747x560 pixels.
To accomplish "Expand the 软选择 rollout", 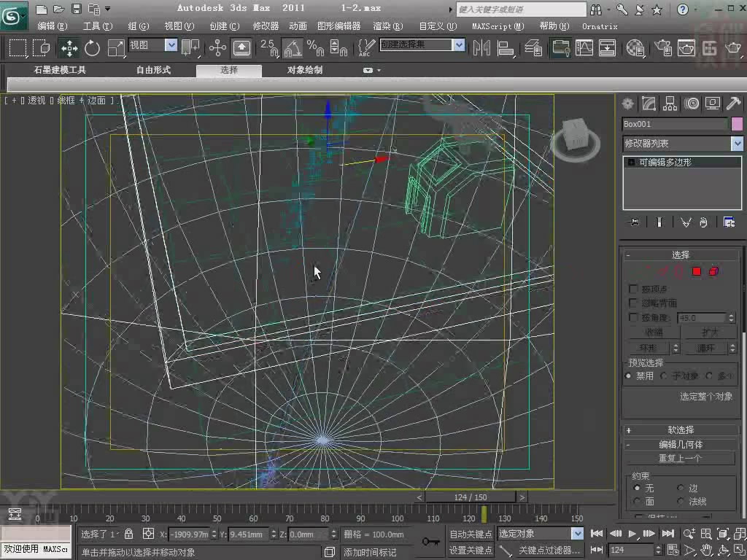I will (681, 430).
